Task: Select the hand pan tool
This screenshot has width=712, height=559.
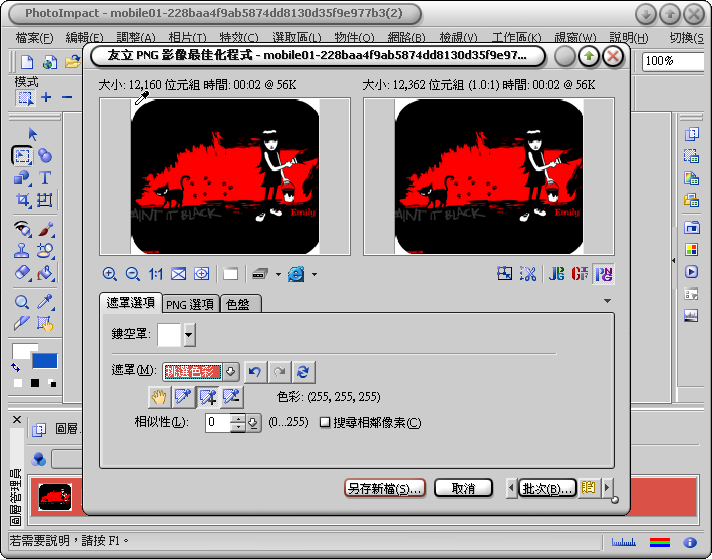Action: [x=159, y=397]
